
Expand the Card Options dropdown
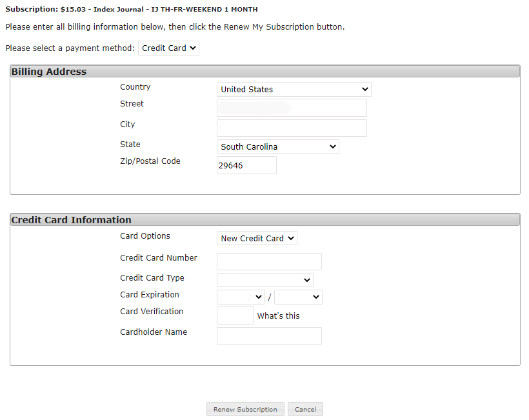257,239
